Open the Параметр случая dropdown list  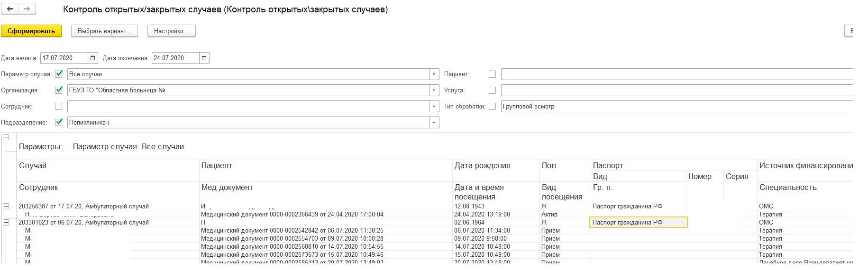click(434, 74)
